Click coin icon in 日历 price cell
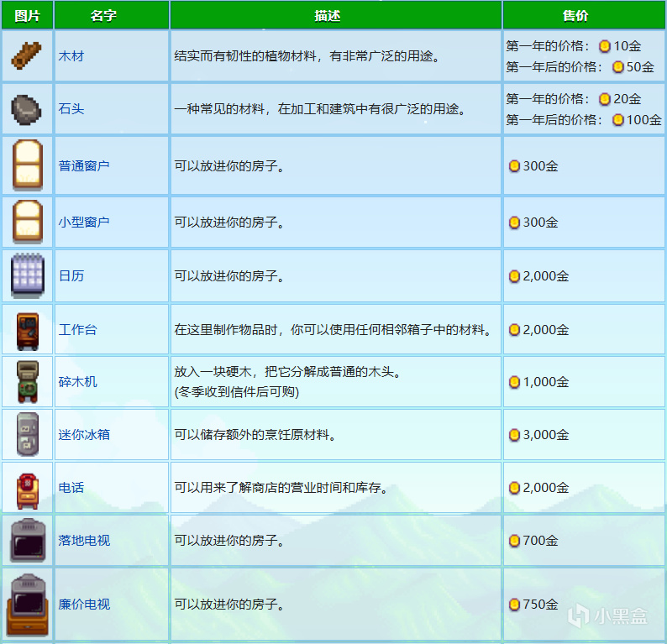Image resolution: width=667 pixels, height=644 pixels. click(x=514, y=276)
